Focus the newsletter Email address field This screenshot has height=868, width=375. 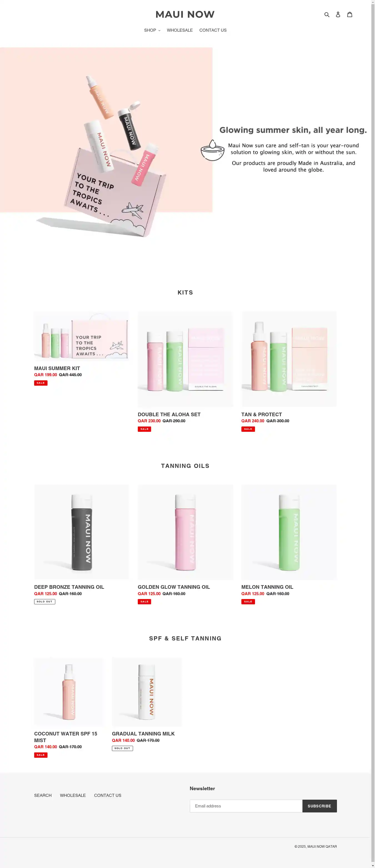click(246, 806)
